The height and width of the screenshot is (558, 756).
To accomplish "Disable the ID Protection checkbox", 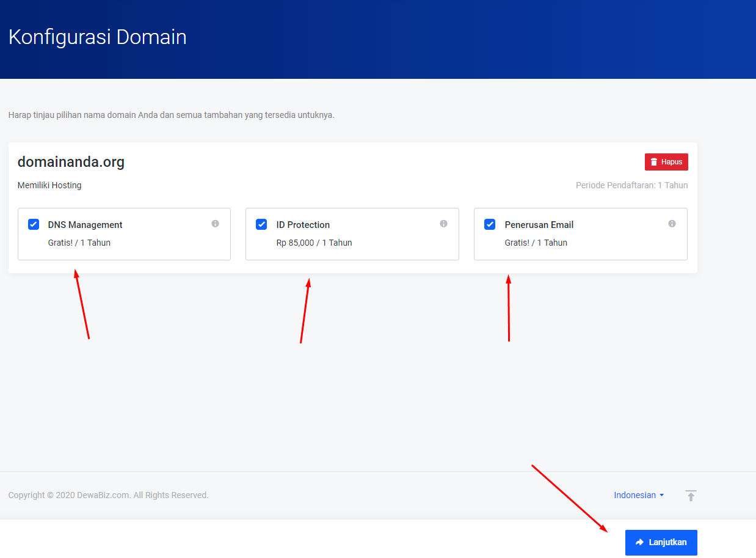I will click(x=261, y=224).
